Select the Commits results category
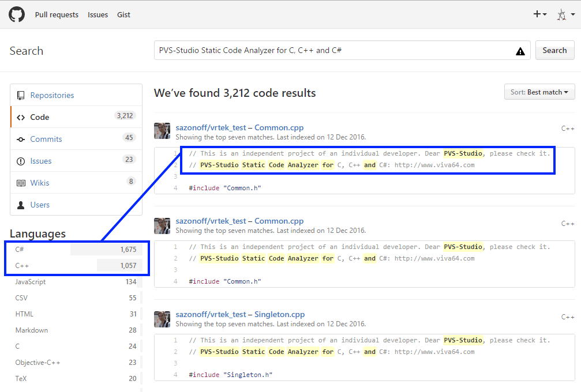 (x=76, y=139)
